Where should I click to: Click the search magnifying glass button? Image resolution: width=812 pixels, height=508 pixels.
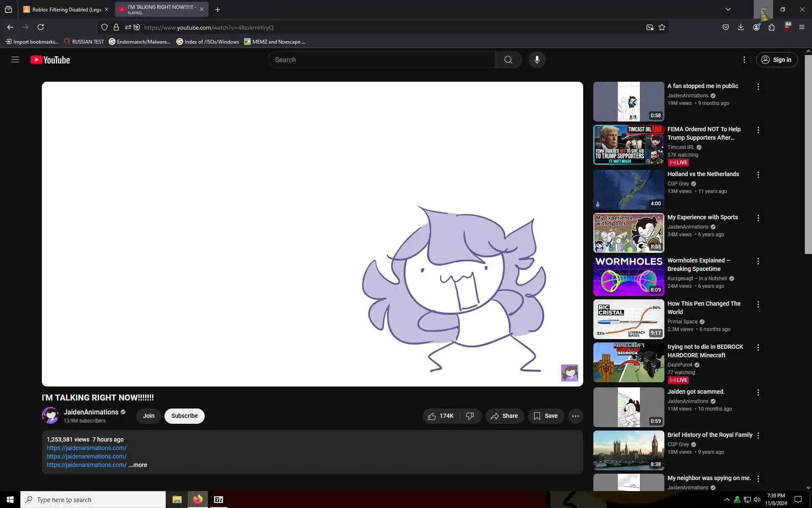(x=508, y=60)
